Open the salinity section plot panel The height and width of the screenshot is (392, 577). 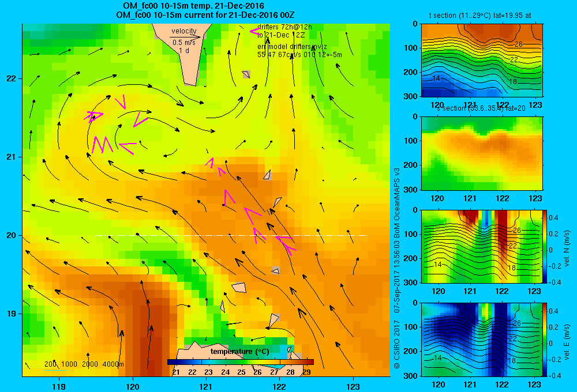click(x=482, y=153)
